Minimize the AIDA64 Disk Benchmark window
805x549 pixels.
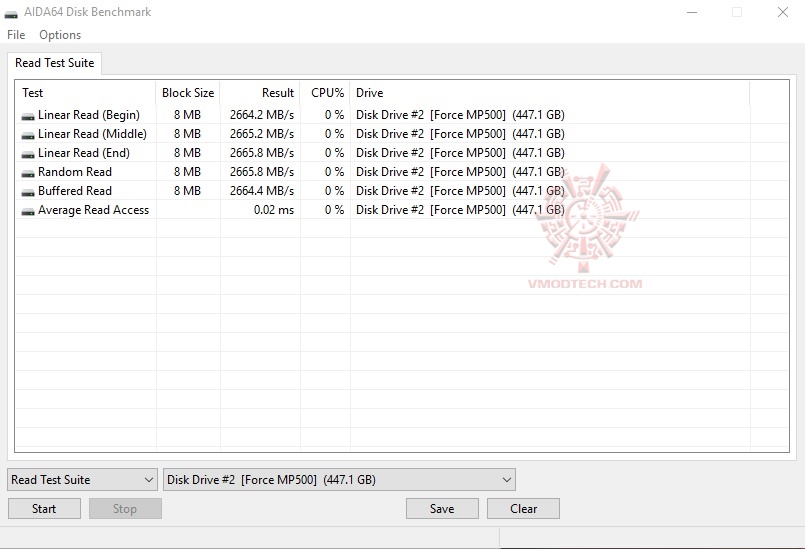coord(692,12)
